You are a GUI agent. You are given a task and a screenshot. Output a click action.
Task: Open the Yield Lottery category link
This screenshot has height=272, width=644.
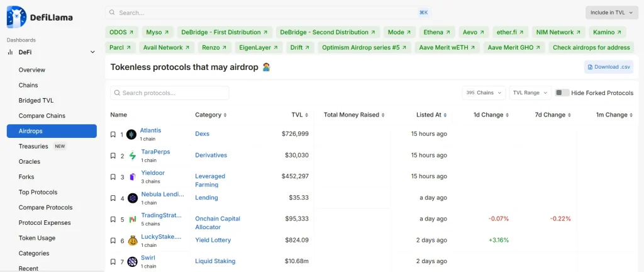click(x=213, y=240)
